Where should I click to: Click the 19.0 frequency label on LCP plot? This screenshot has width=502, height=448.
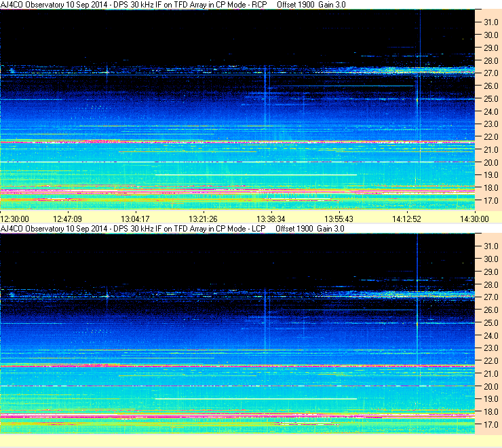[x=491, y=399]
